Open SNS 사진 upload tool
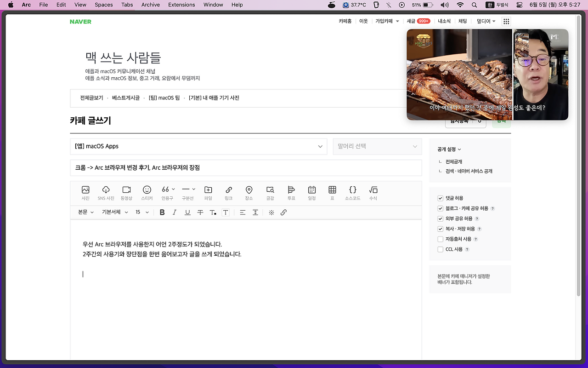Image resolution: width=588 pixels, height=368 pixels. pos(106,193)
